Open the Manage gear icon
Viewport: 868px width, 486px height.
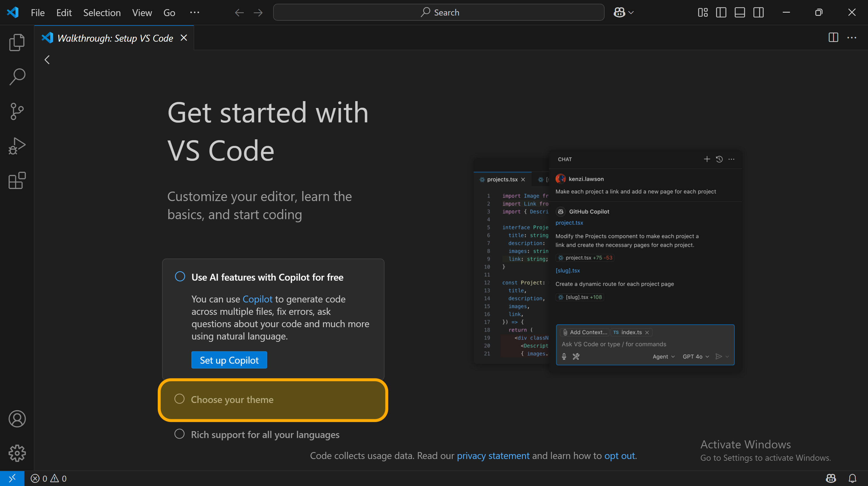pos(17,453)
